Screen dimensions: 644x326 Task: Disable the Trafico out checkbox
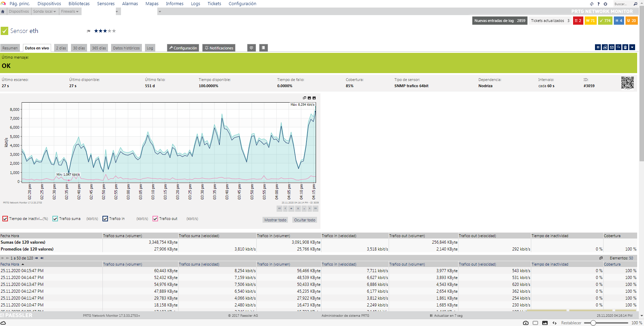(155, 219)
